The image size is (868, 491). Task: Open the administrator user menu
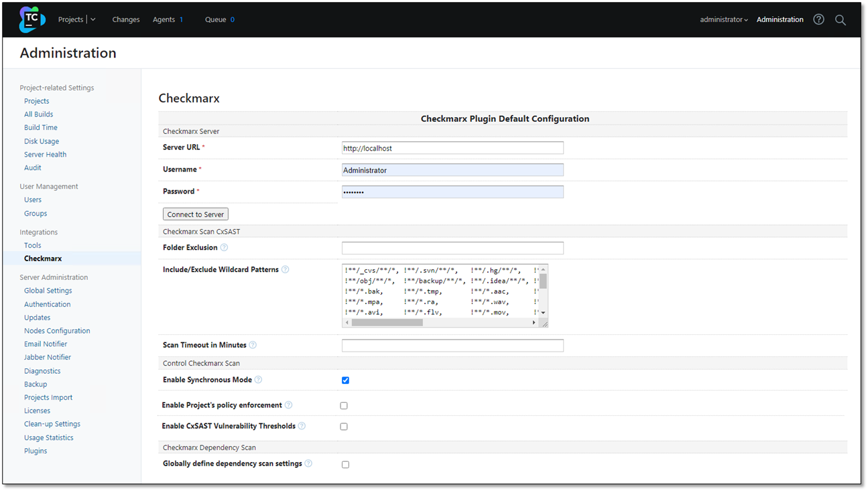724,19
